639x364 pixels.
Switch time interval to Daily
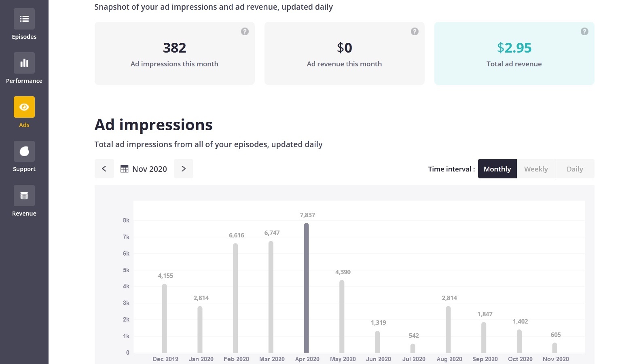click(x=575, y=169)
